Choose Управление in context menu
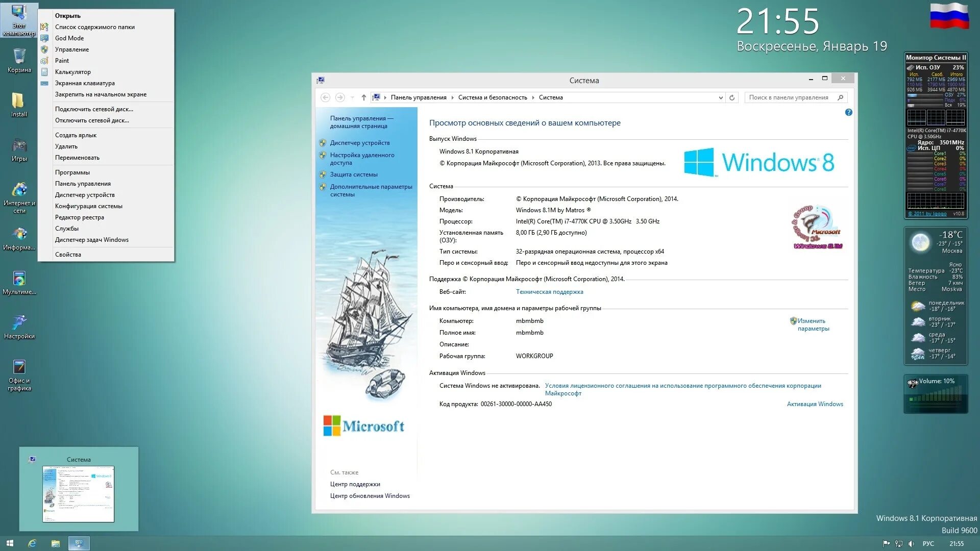This screenshot has width=980, height=551. (x=106, y=49)
